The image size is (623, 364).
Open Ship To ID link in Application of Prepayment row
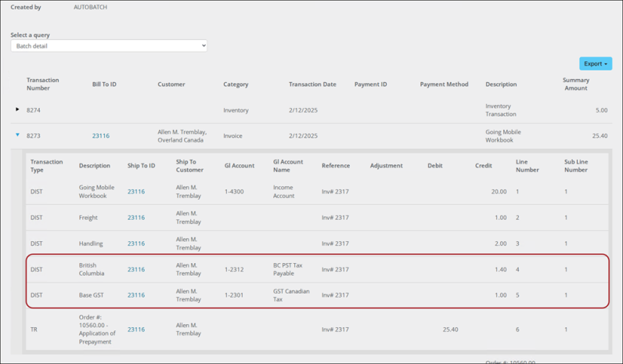[136, 330]
